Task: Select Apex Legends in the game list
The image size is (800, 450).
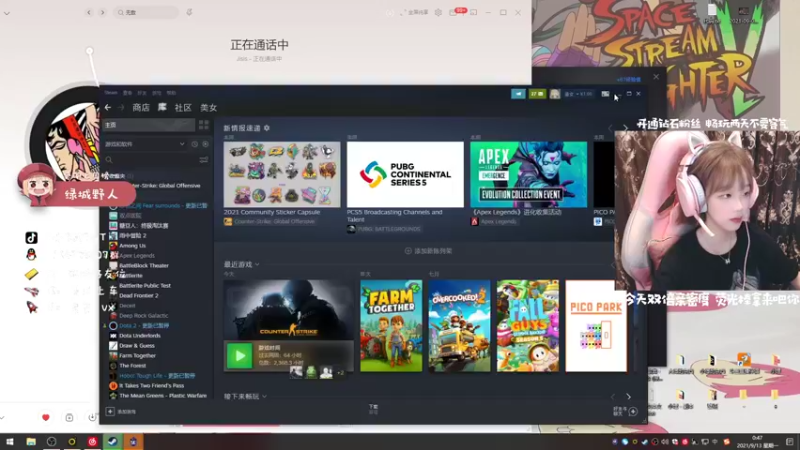Action: click(x=137, y=256)
